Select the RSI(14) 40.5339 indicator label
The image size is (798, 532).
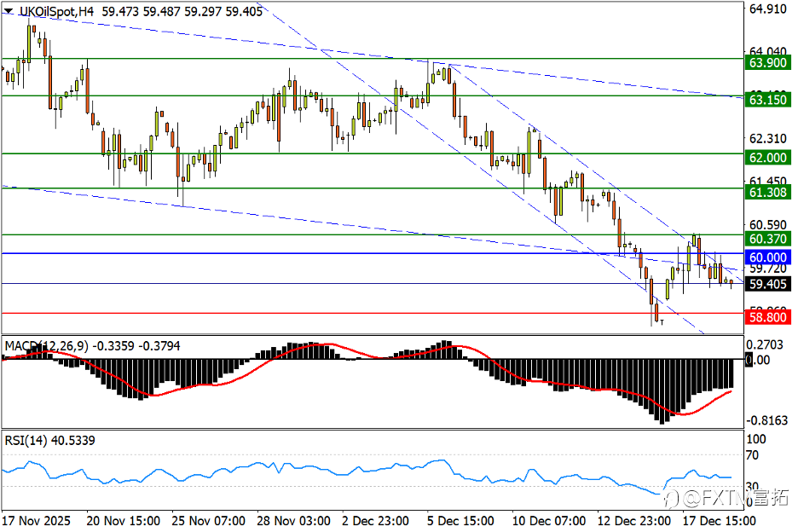(49, 441)
